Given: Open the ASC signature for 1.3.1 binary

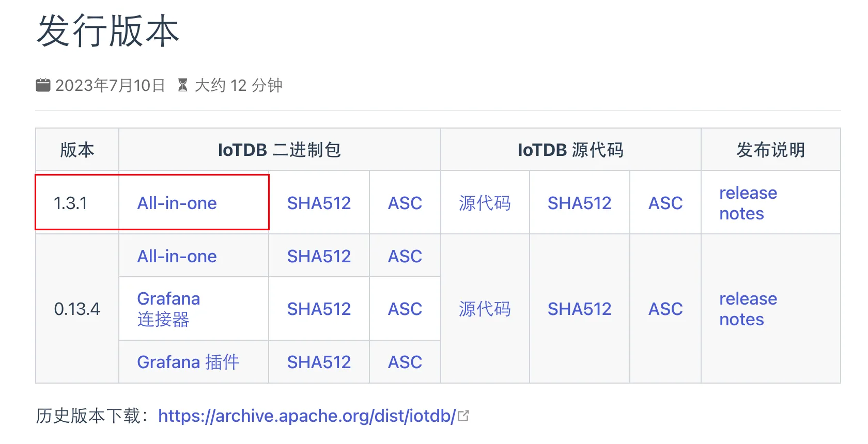Looking at the screenshot, I should click(x=405, y=203).
